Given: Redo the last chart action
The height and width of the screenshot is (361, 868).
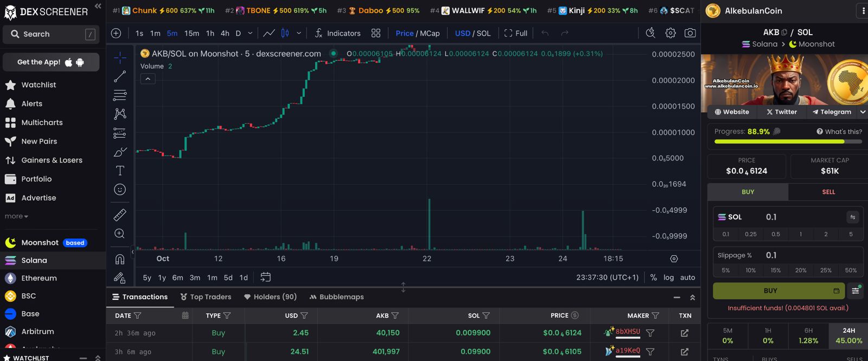Looking at the screenshot, I should click(565, 33).
